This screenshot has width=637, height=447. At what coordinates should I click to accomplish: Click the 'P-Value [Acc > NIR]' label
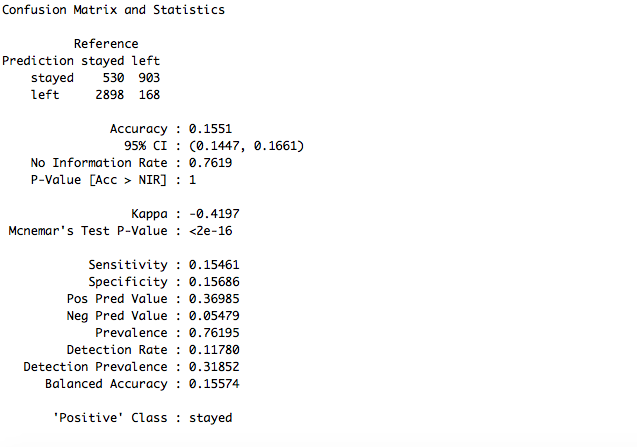point(99,180)
